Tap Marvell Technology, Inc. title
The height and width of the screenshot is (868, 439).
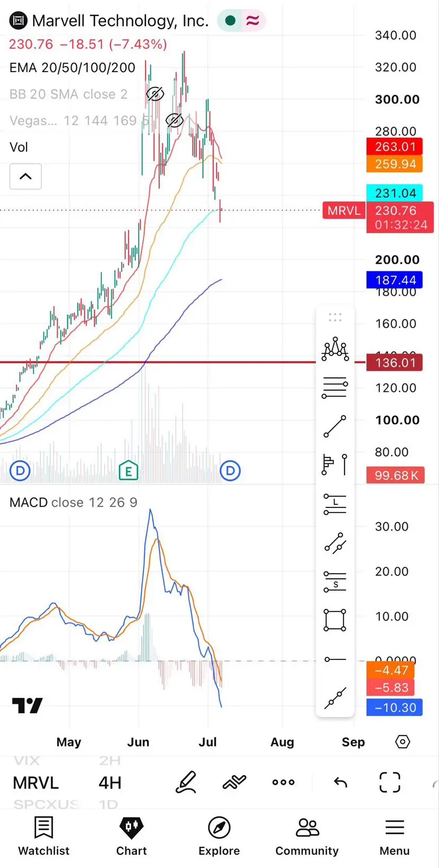click(x=120, y=21)
